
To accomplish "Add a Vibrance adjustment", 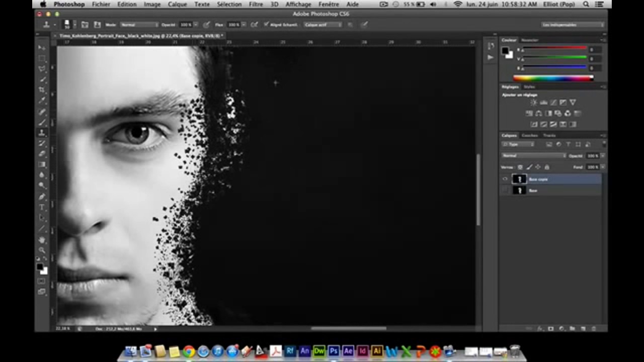I will [x=573, y=103].
